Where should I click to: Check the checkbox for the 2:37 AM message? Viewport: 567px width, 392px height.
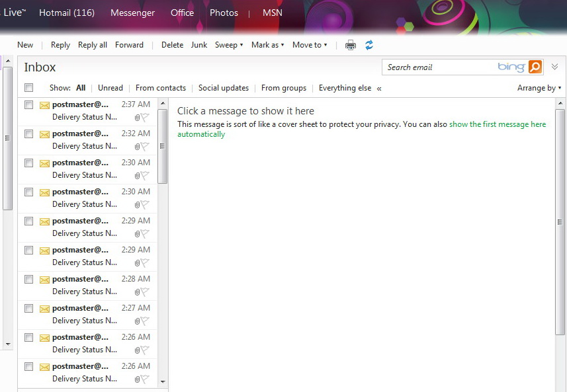pyautogui.click(x=28, y=104)
